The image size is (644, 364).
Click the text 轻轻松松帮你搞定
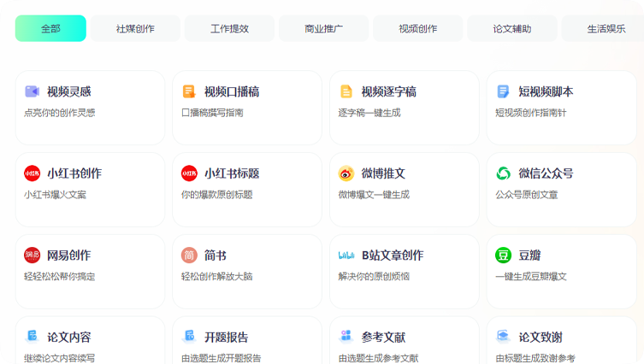60,277
